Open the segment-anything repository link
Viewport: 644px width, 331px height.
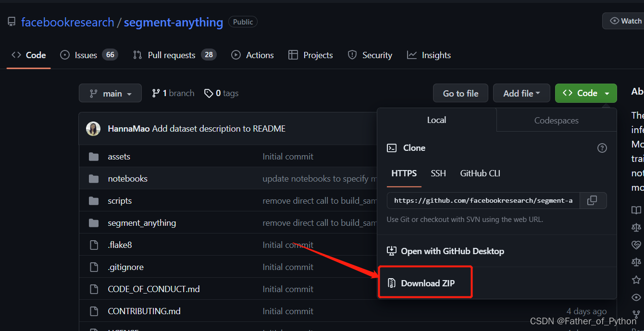173,22
